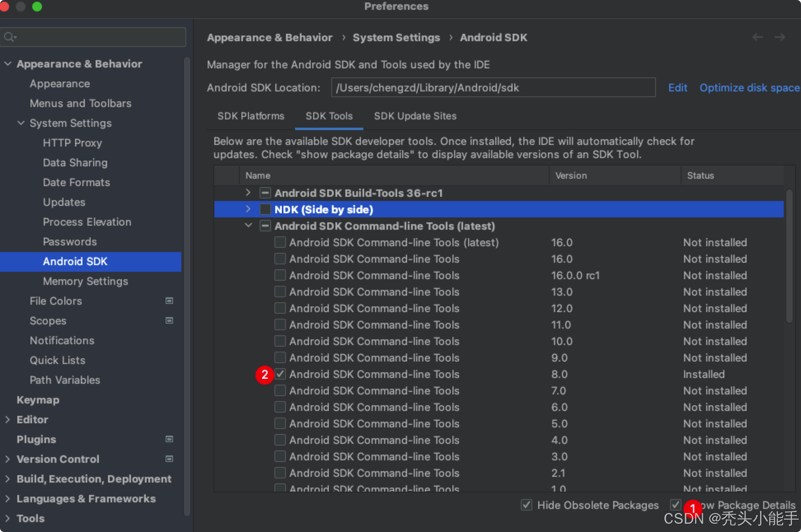Collapse Android SDK Command-line Tools (latest) group
The height and width of the screenshot is (532, 801).
248,226
